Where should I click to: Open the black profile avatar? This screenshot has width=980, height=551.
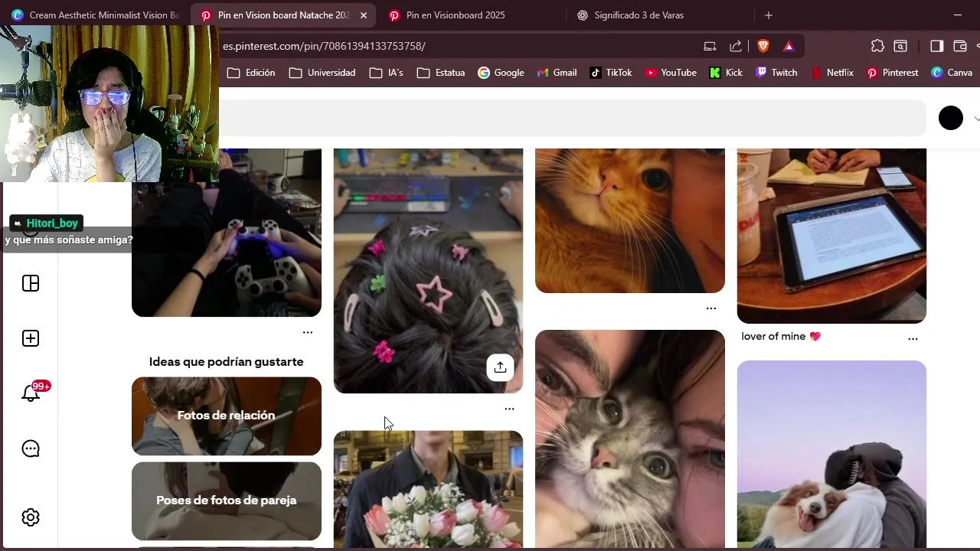(951, 118)
